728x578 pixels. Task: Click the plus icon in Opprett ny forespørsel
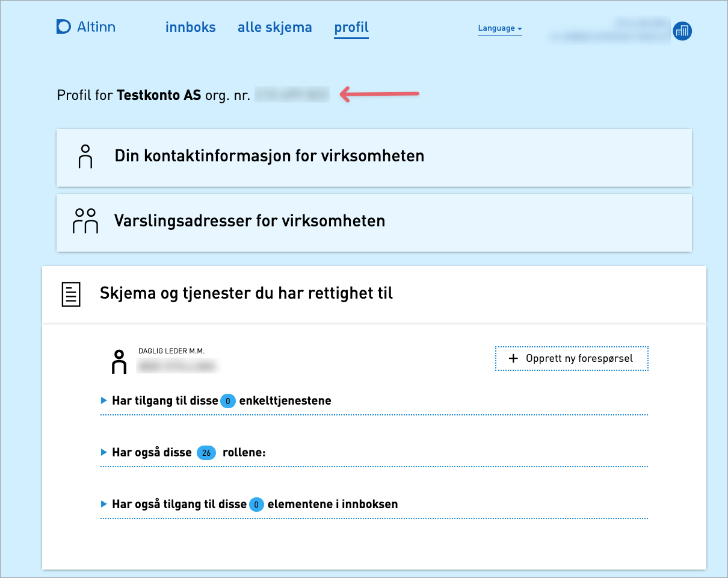click(513, 358)
